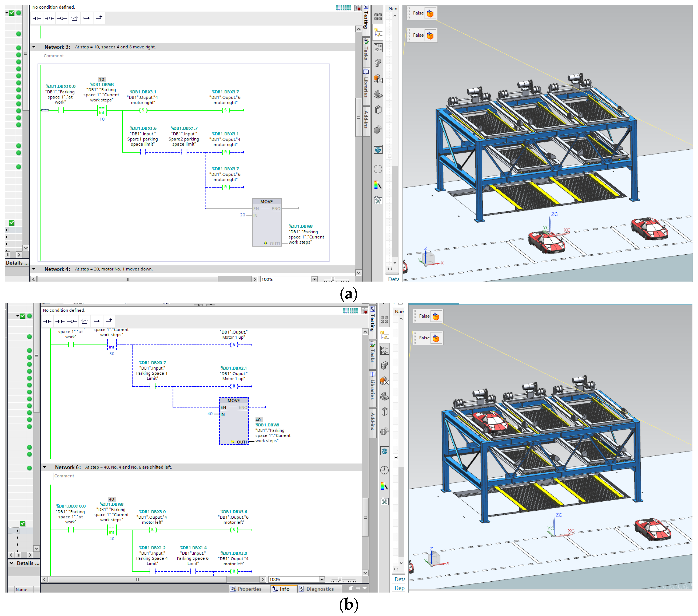Collapse Network 6 section
Image resolution: width=698 pixels, height=616 pixels.
45,467
